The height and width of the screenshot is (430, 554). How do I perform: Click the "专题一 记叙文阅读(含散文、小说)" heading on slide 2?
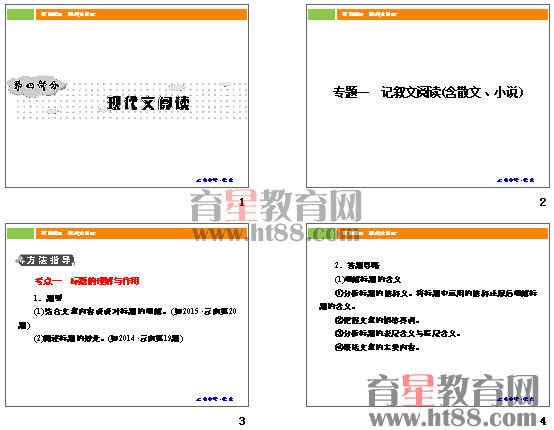[428, 93]
